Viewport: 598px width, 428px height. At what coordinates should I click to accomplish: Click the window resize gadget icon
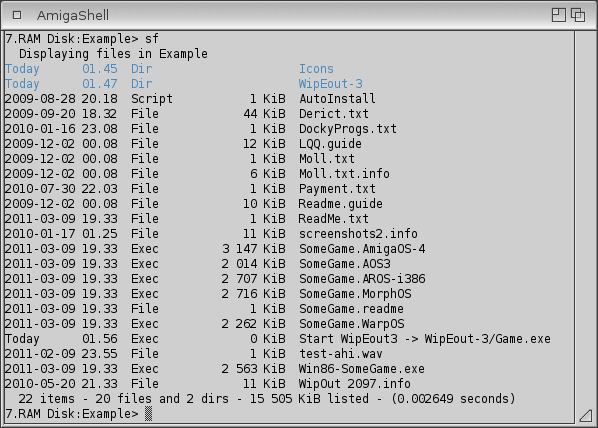click(x=586, y=416)
